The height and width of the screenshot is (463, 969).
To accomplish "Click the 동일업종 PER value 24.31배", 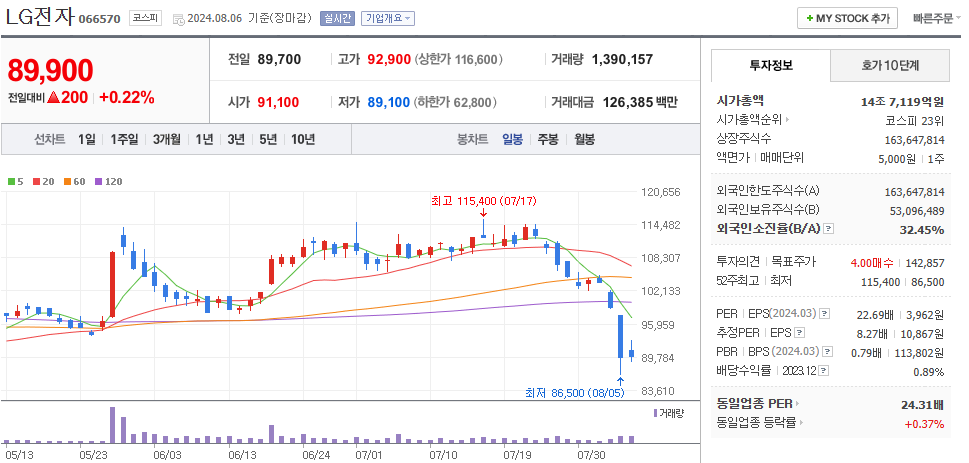I will tap(923, 405).
